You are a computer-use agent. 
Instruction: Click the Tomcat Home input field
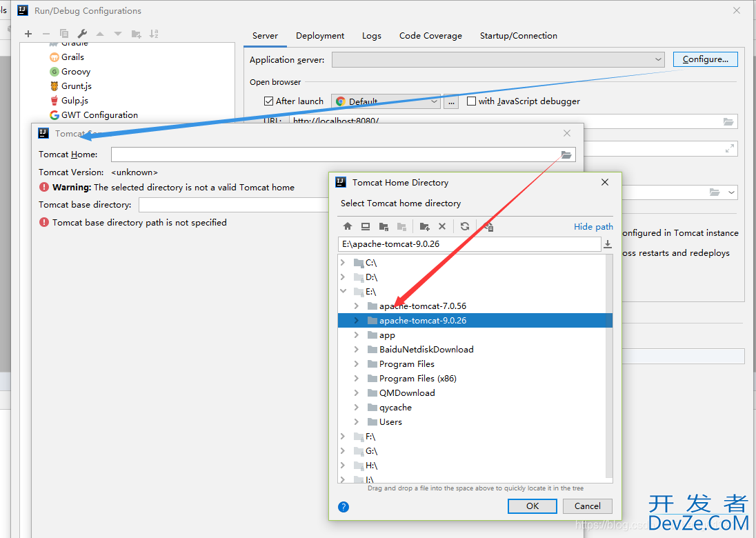pos(335,155)
